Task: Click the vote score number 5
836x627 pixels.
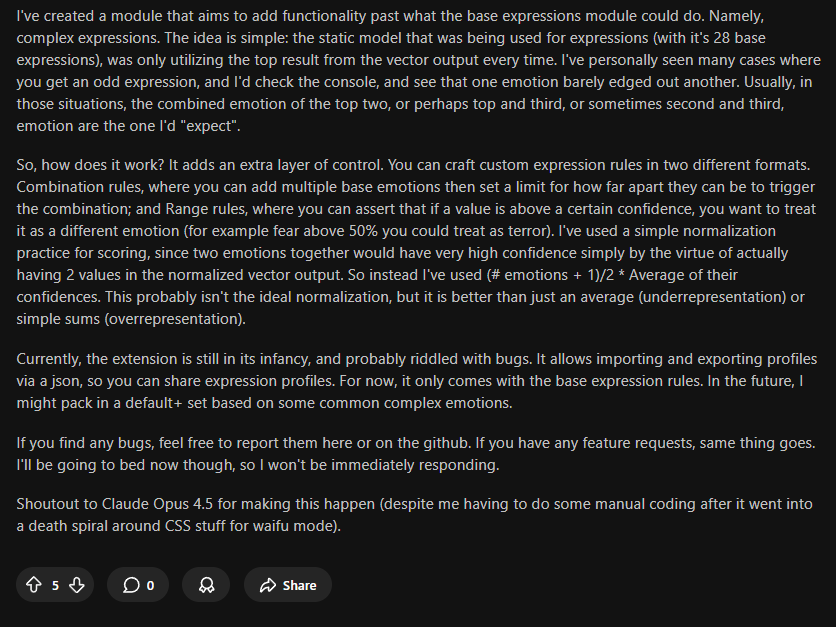Action: click(55, 585)
